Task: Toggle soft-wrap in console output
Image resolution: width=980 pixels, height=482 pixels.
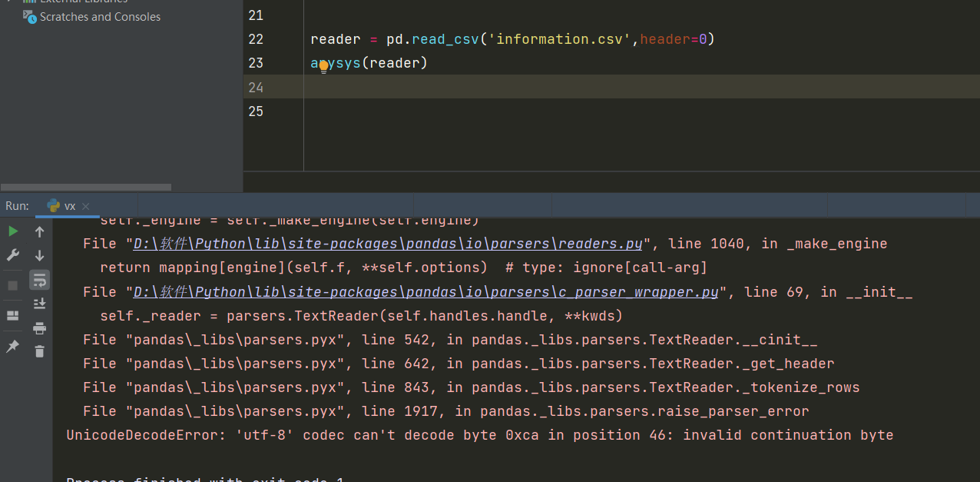Action: click(40, 280)
